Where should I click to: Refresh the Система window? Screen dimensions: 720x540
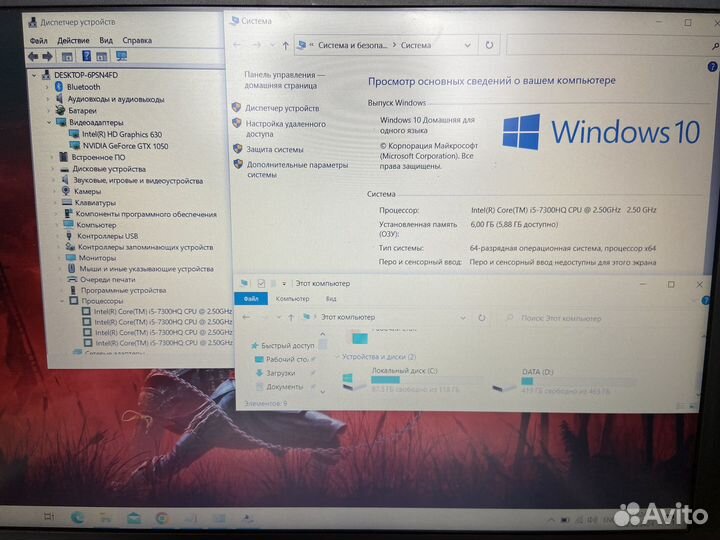489,45
